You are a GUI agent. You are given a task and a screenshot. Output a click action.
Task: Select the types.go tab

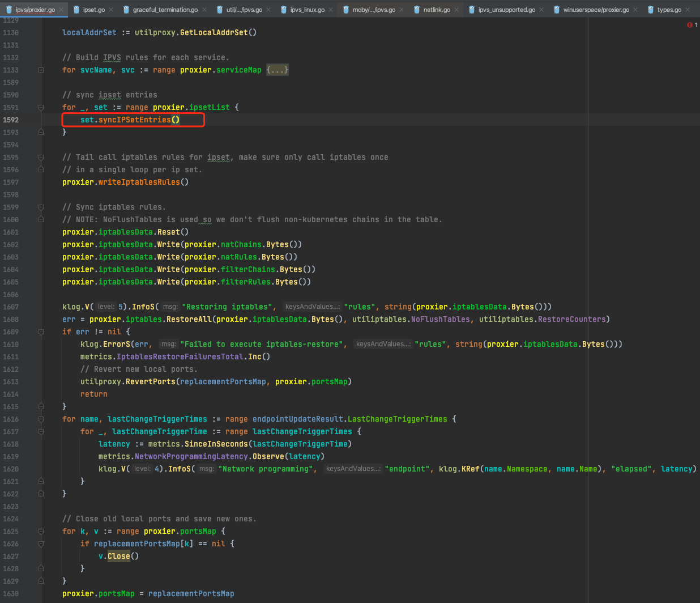669,10
